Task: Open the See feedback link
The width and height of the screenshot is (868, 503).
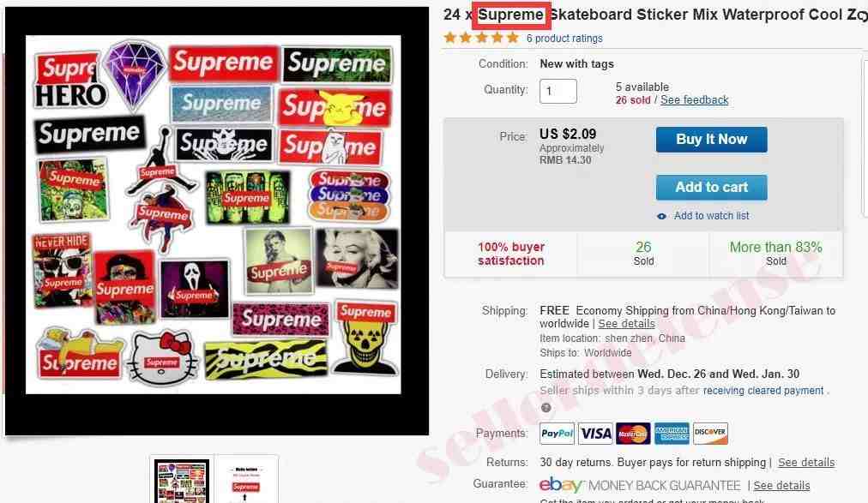Action: click(694, 100)
